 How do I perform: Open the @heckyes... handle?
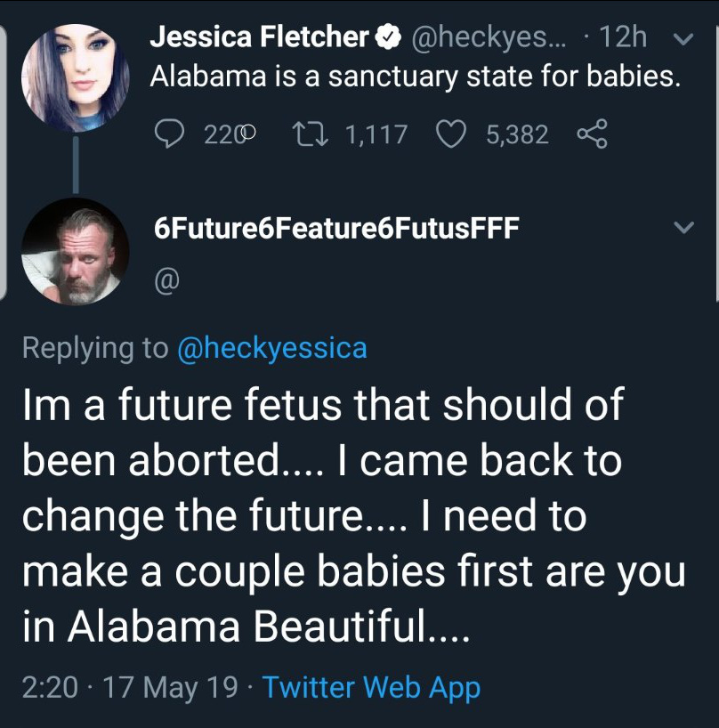click(489, 37)
